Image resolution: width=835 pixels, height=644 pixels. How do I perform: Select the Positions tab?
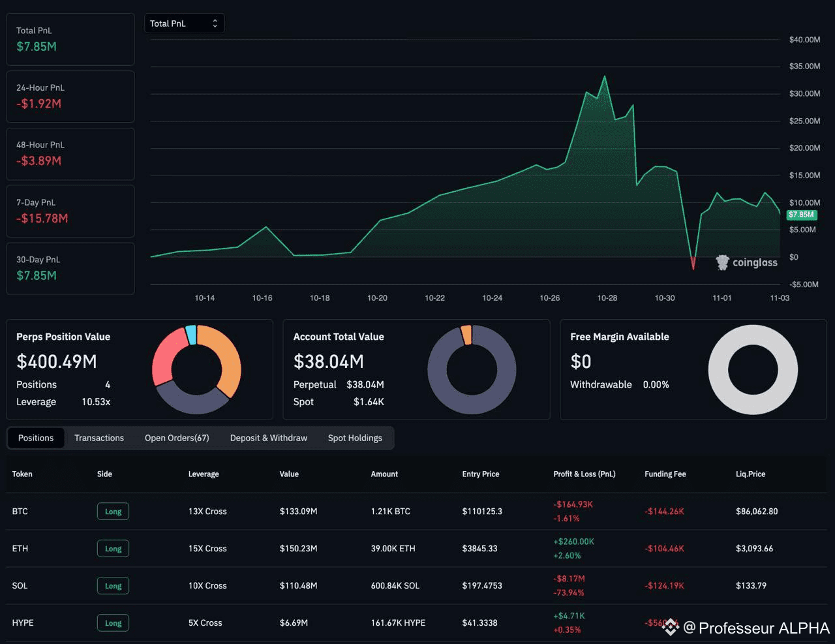[x=36, y=438]
